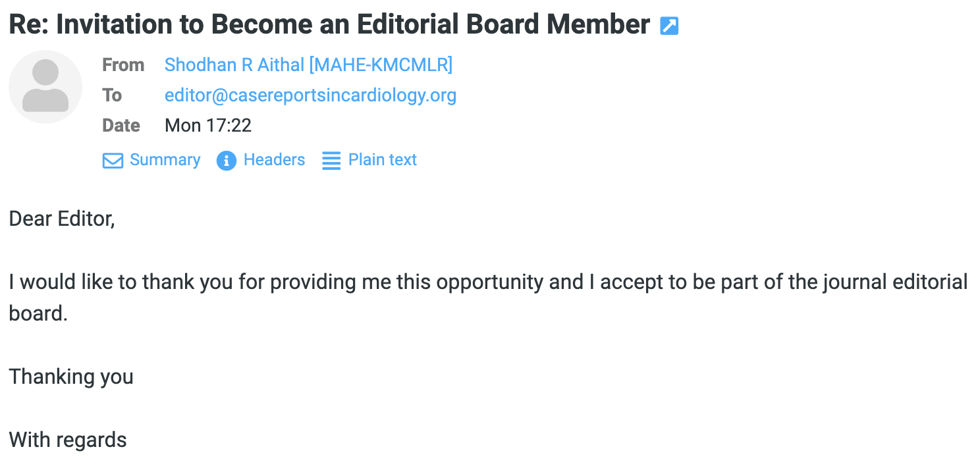The width and height of the screenshot is (980, 470).
Task: Click the email subject title
Action: [x=329, y=25]
